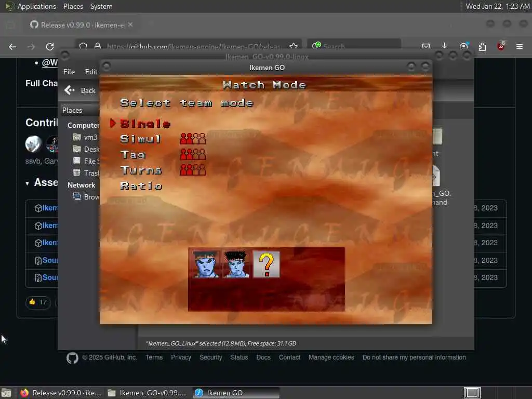The height and width of the screenshot is (399, 532).
Task: Click the Tag team member count icons
Action: coord(193,154)
